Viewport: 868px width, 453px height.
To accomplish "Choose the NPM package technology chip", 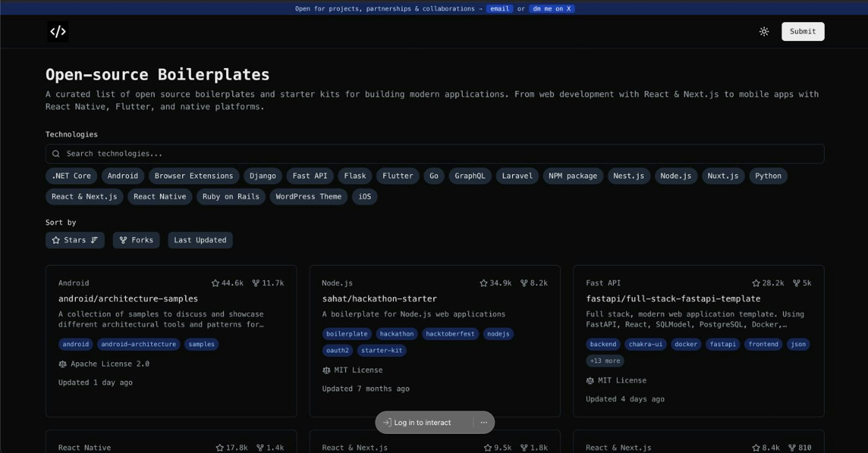I will point(573,176).
